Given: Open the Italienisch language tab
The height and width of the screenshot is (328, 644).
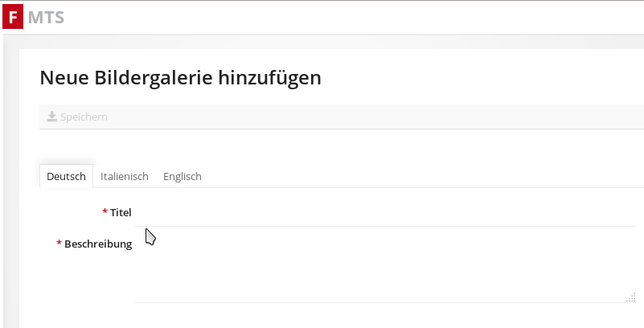Looking at the screenshot, I should (125, 176).
